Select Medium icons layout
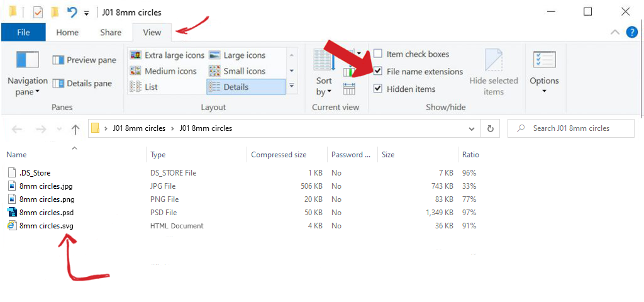The width and height of the screenshot is (644, 302). point(163,71)
